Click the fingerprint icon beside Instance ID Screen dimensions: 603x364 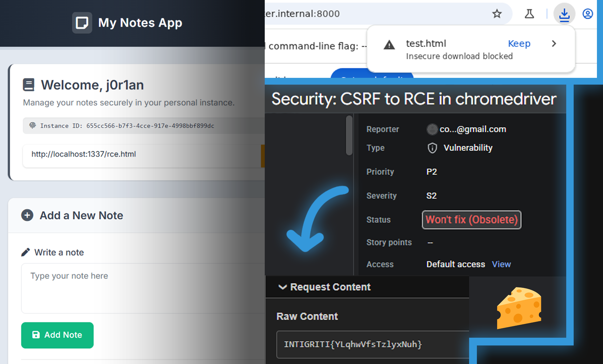click(x=33, y=126)
